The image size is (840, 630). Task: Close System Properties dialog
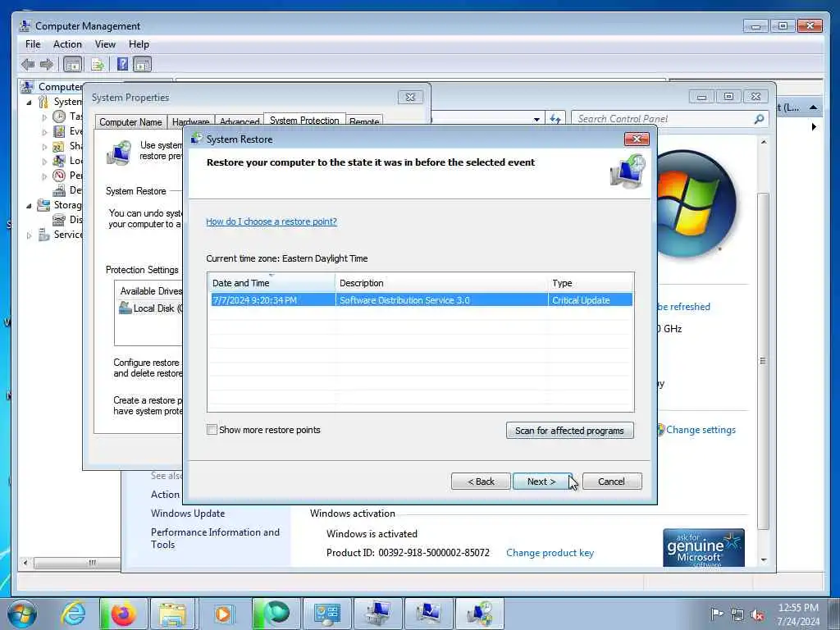(x=410, y=97)
